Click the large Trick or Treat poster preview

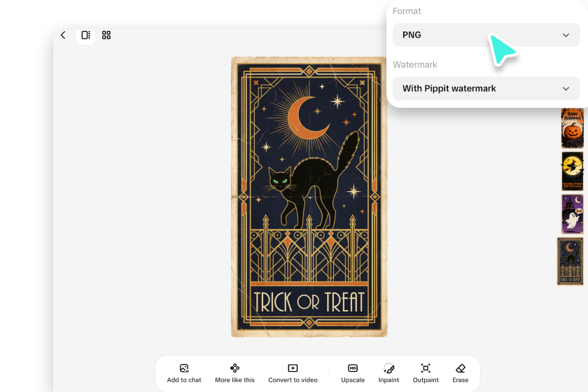coord(309,197)
